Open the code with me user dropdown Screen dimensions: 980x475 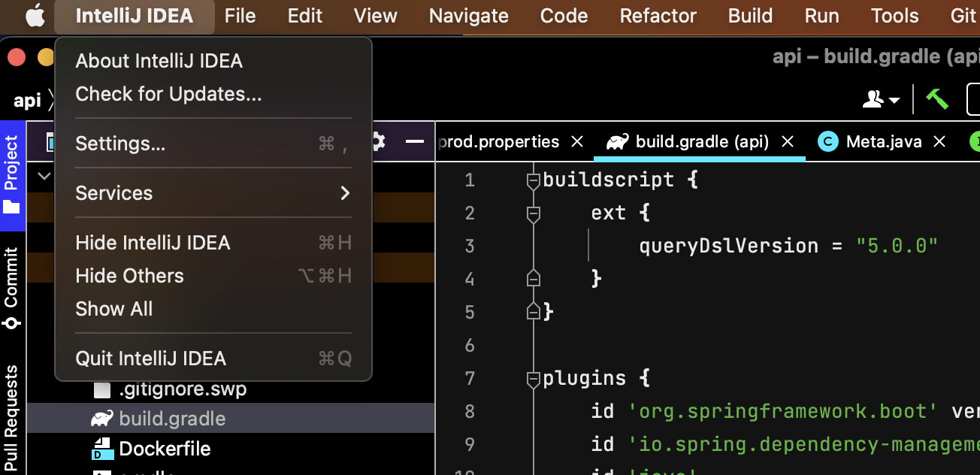point(882,99)
